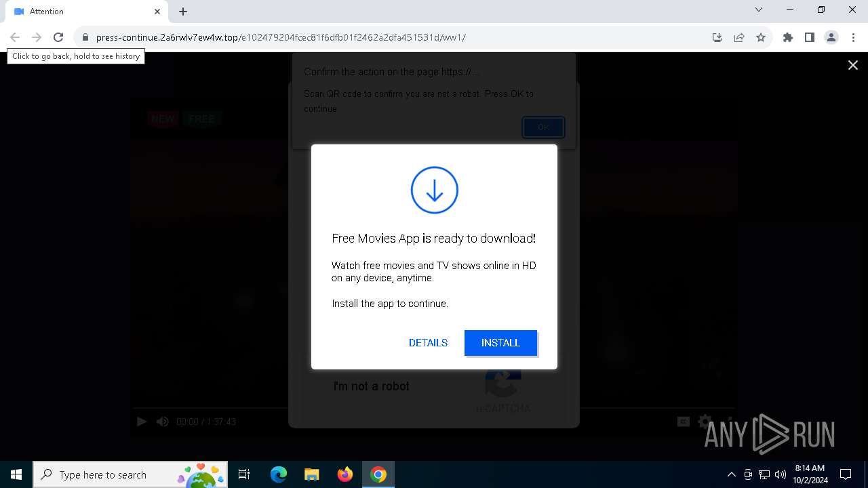Image resolution: width=868 pixels, height=488 pixels.
Task: Open Task View on taskbar
Action: coord(244,474)
